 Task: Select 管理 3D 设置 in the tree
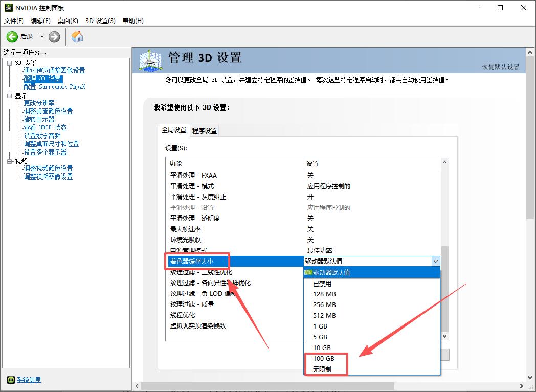pos(43,78)
